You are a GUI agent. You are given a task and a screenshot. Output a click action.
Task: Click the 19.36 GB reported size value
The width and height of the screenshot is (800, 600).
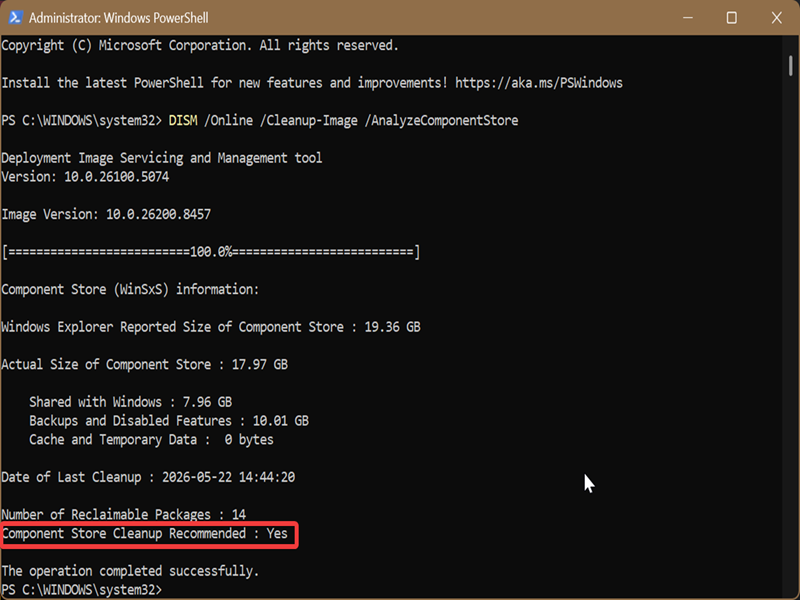pyautogui.click(x=392, y=327)
